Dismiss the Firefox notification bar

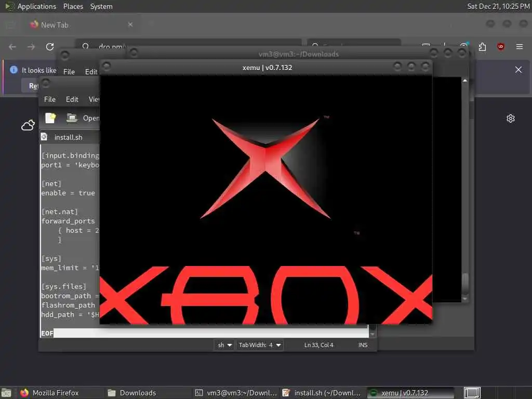[518, 70]
